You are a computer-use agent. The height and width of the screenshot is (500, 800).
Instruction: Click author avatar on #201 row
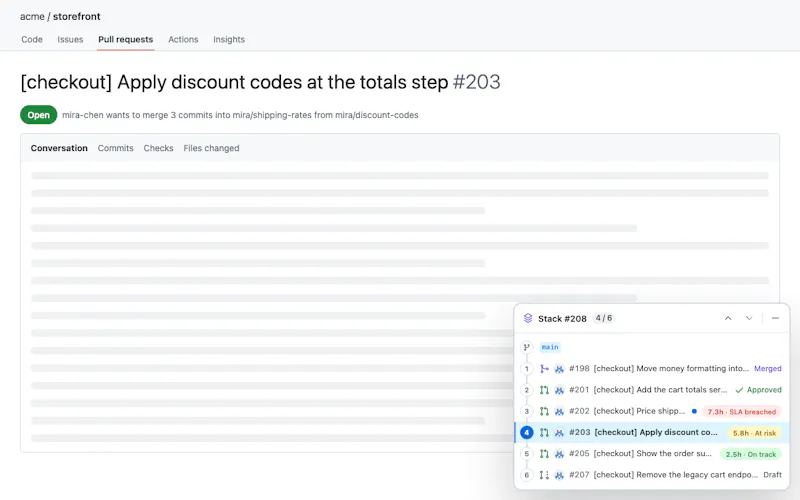point(559,390)
